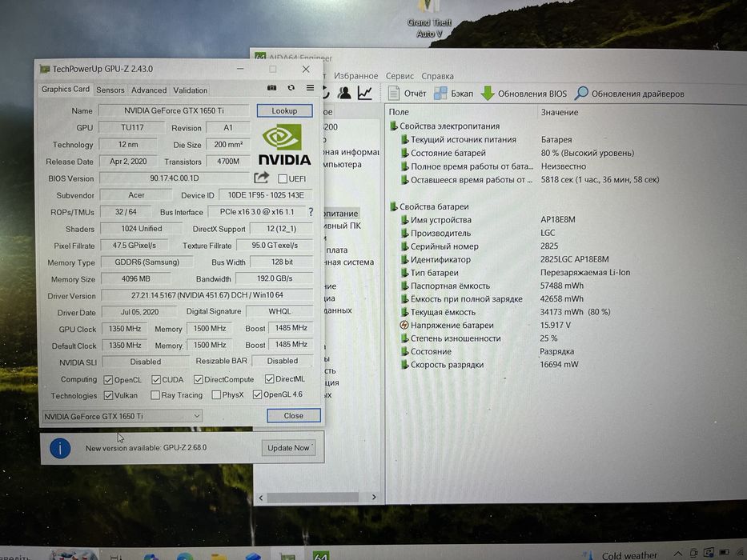Click the BIOS export share icon
This screenshot has width=747, height=560.
pyautogui.click(x=261, y=178)
